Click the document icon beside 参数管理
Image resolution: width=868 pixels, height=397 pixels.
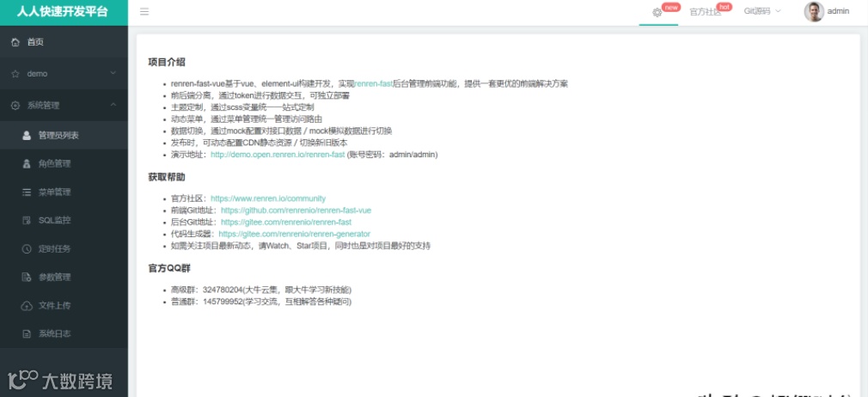tap(27, 278)
